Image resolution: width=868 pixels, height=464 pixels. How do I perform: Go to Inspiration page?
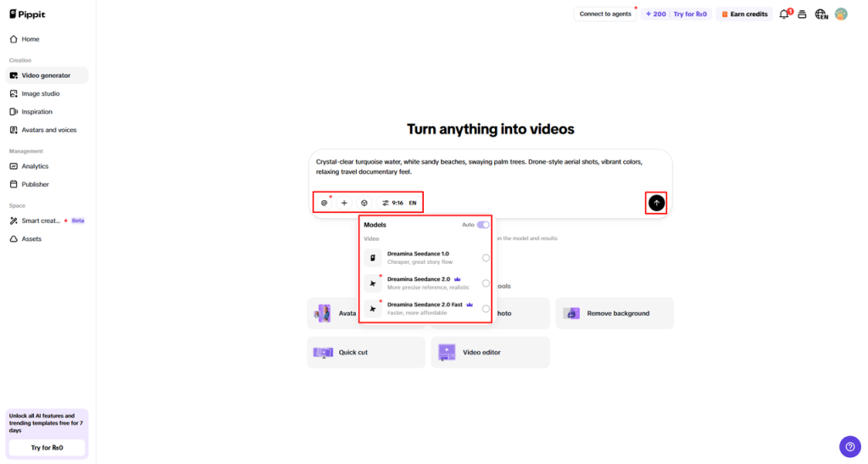pos(47,112)
